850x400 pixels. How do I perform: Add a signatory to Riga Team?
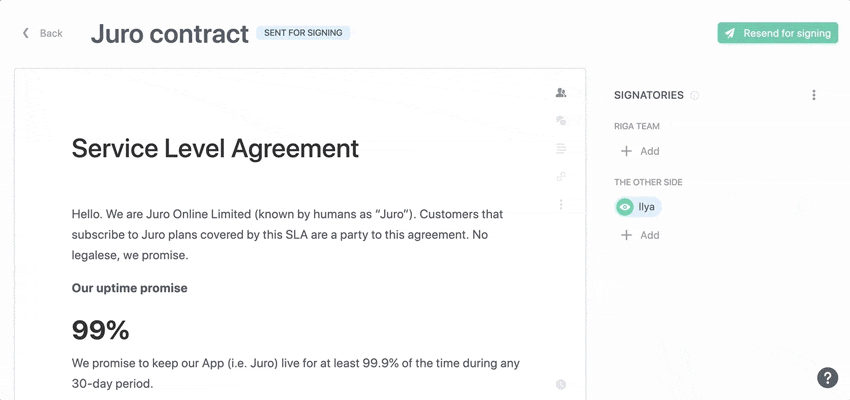(640, 151)
